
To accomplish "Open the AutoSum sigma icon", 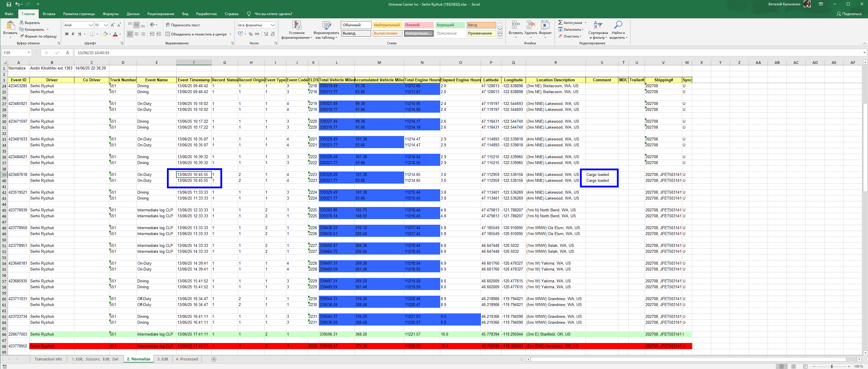I will point(560,22).
